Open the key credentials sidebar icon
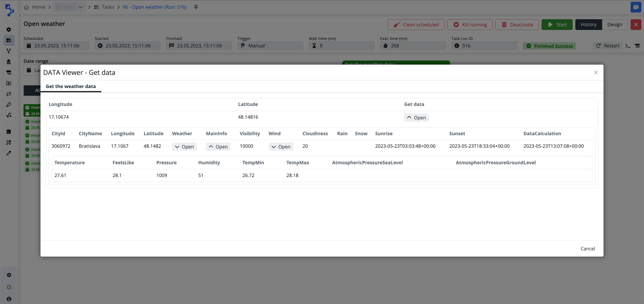Image resolution: width=644 pixels, height=304 pixels. coord(9,105)
